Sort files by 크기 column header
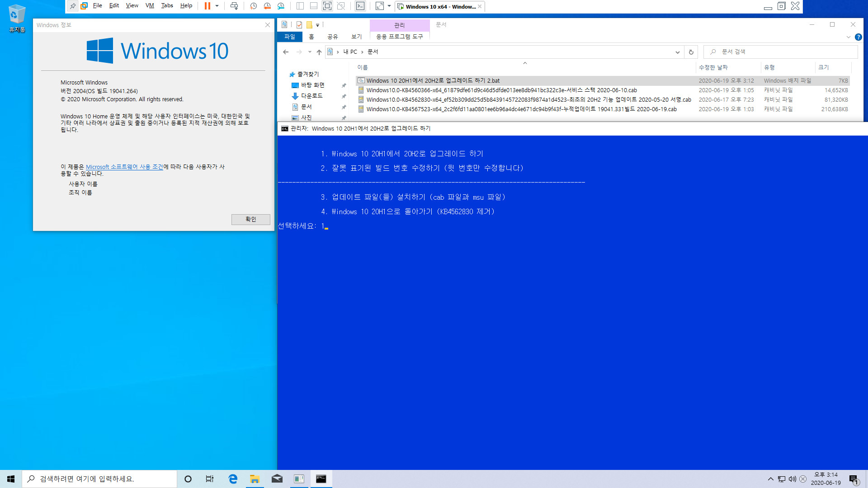Image resolution: width=868 pixels, height=488 pixels. tap(823, 67)
